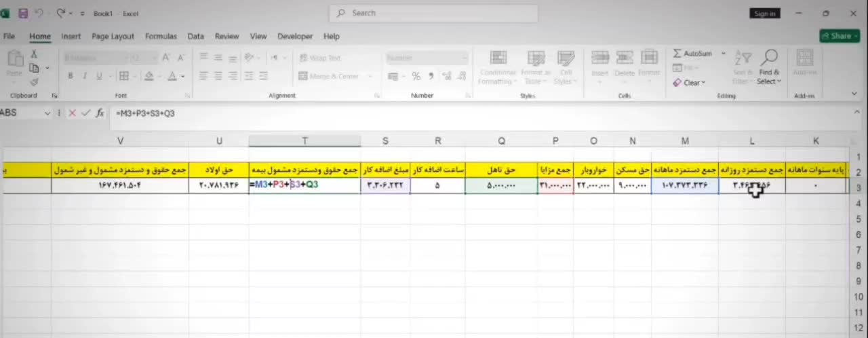Click Merge & Center button
Screen dimensions: 868x338
(329, 76)
